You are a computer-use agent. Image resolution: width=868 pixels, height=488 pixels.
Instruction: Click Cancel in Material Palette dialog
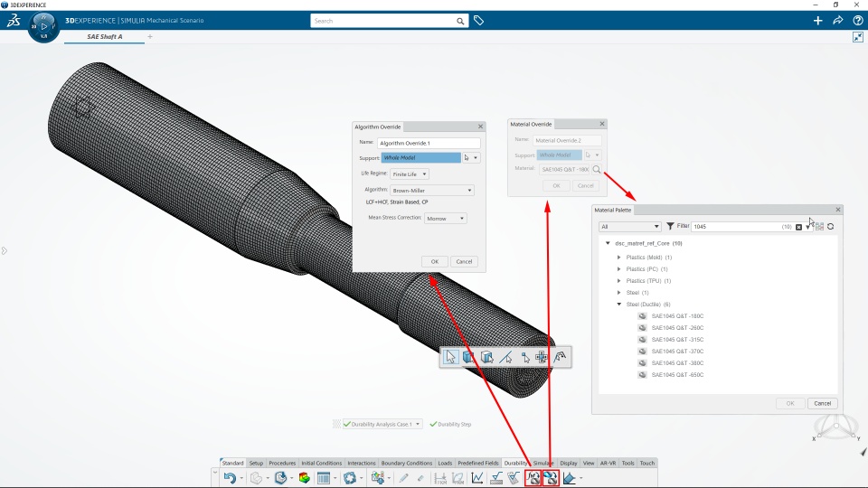822,403
